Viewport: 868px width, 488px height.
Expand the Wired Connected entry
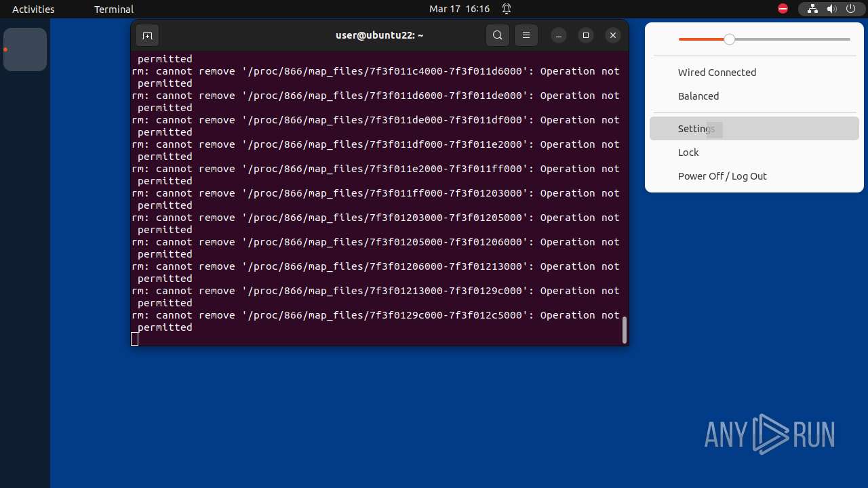tap(754, 73)
